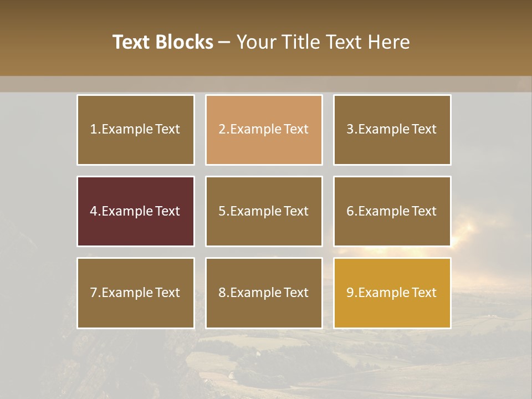The width and height of the screenshot is (532, 399).
Task: Click the empty background right of block 3
Action: pyautogui.click(x=490, y=130)
